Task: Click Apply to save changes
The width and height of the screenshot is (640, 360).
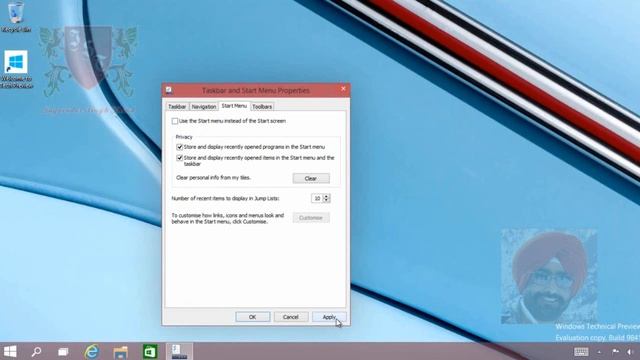Action: [329, 317]
